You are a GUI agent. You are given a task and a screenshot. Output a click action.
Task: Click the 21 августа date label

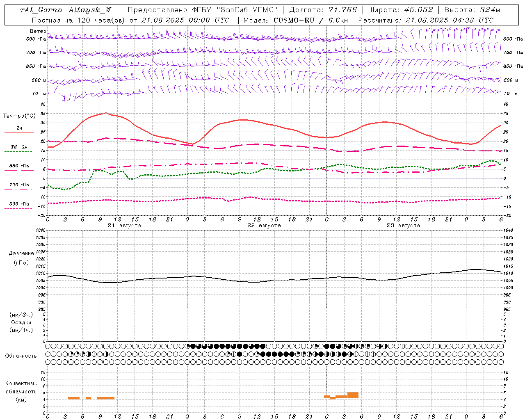[125, 226]
